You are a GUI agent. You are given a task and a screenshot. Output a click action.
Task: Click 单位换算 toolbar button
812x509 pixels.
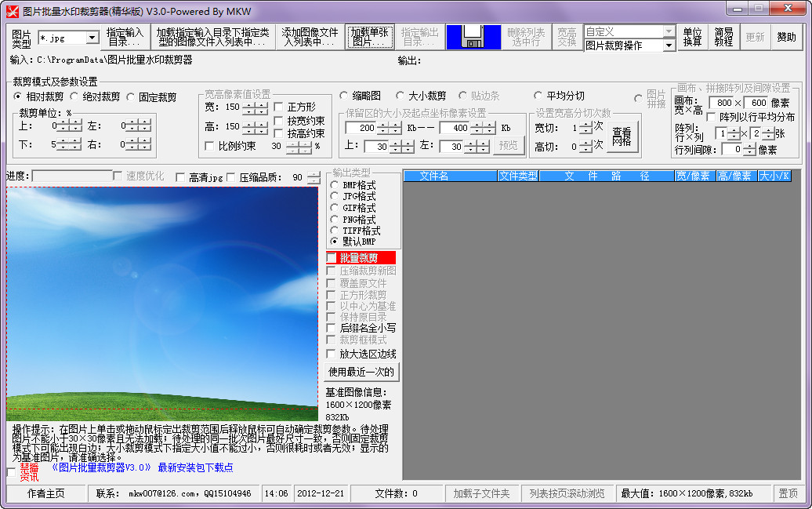point(692,37)
